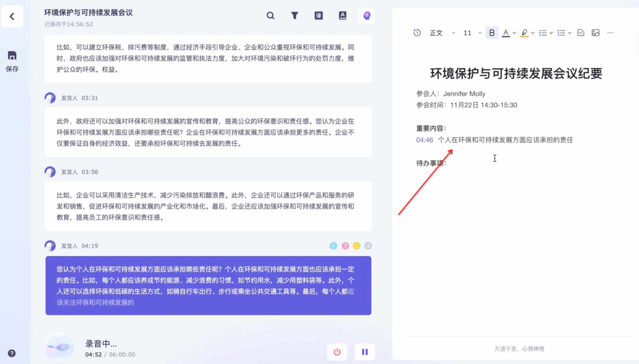The height and width of the screenshot is (364, 639).
Task: Click the gray eraser icon
Action: pos(368,246)
